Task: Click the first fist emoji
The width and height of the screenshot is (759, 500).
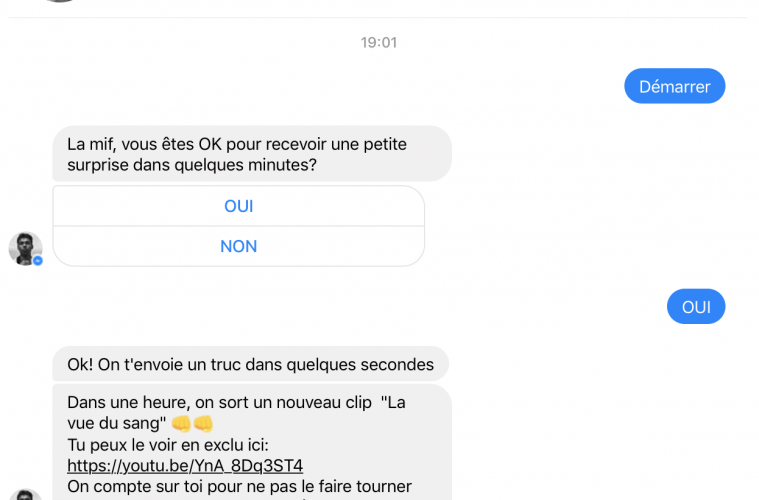Action: (x=181, y=424)
